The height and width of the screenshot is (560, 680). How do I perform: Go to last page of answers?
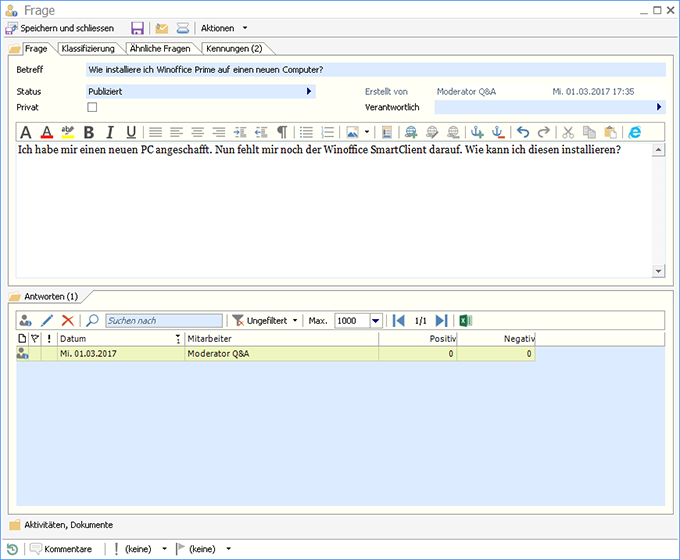click(x=441, y=321)
